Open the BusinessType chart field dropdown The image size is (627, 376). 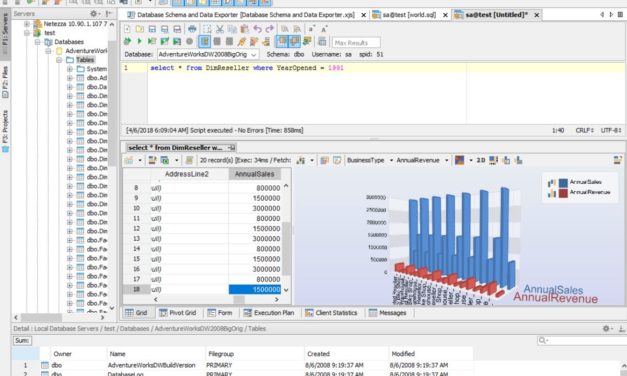(x=391, y=160)
